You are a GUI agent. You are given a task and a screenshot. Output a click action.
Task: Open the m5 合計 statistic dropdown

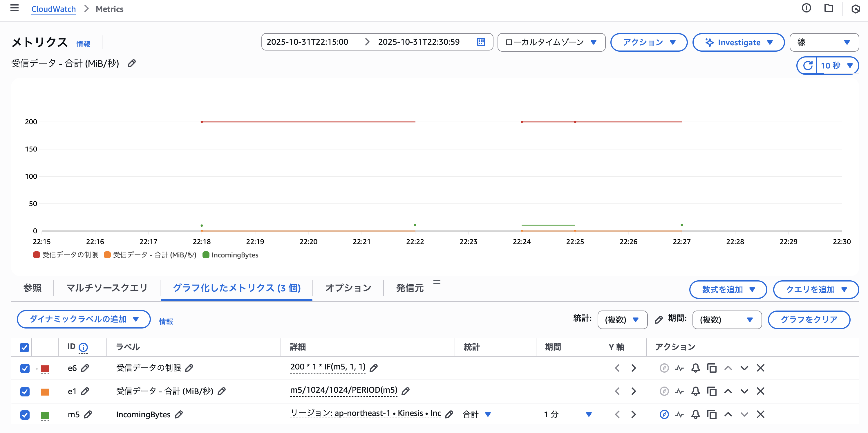(x=477, y=414)
